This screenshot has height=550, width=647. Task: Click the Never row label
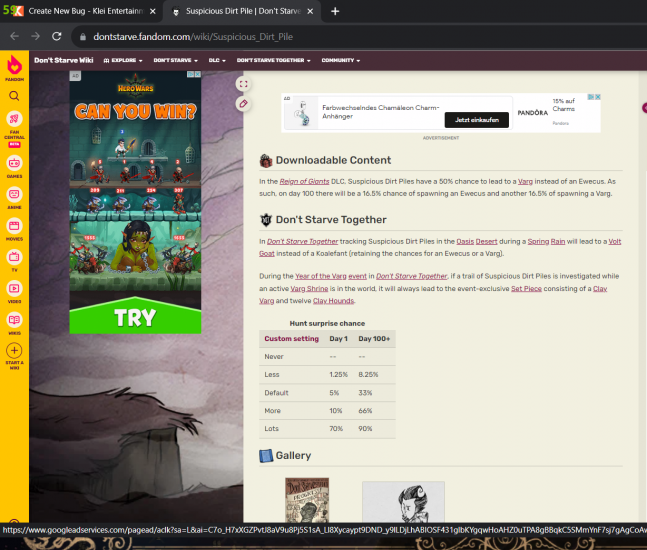coord(274,356)
